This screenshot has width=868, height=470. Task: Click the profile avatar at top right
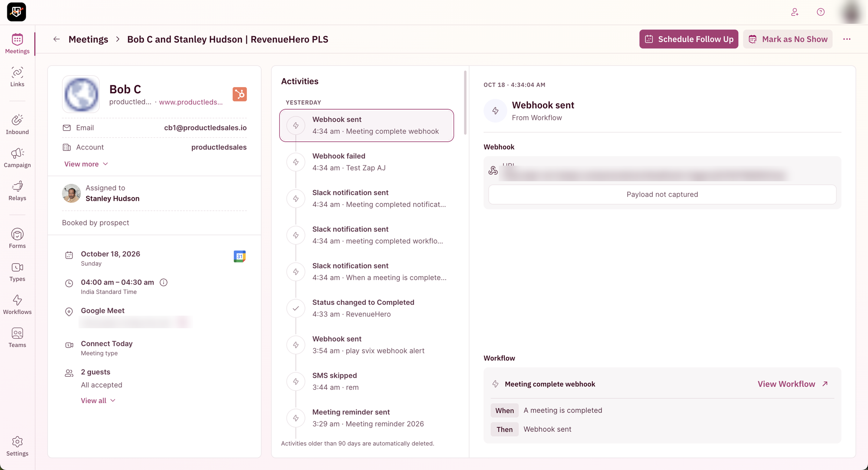(x=851, y=12)
